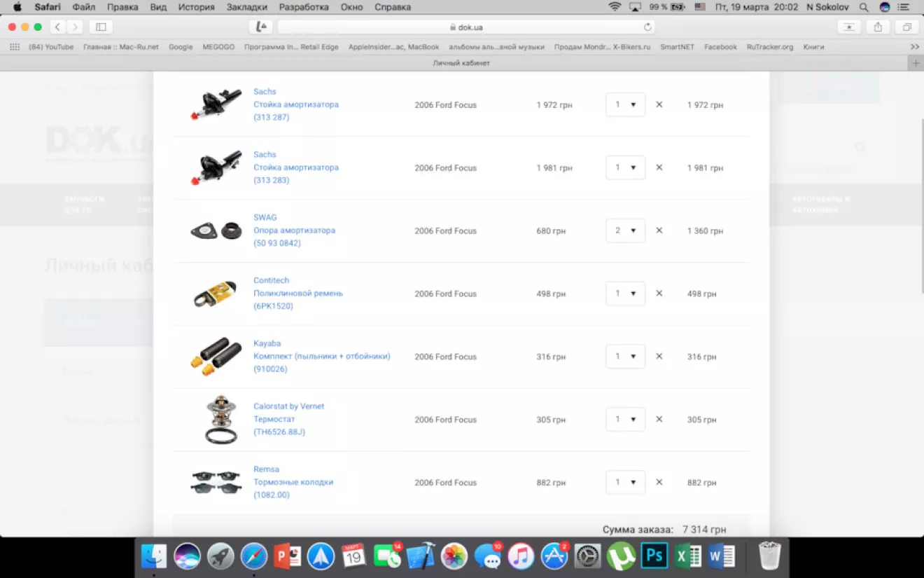Remove the Sachs strut (313 283) from the order
Image resolution: width=924 pixels, height=578 pixels.
coord(659,168)
